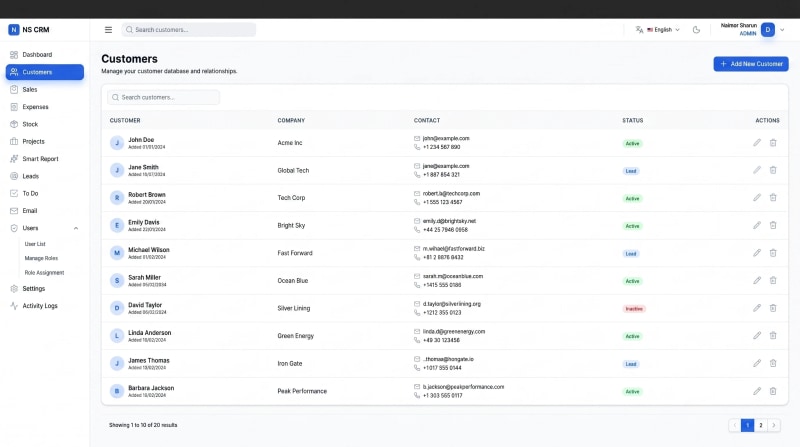Click the STATUS column header
This screenshot has width=800, height=447.
click(x=633, y=120)
